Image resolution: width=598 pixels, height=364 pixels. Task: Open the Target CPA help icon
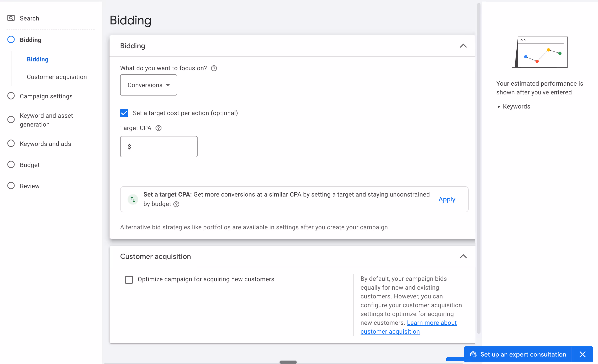pos(158,128)
